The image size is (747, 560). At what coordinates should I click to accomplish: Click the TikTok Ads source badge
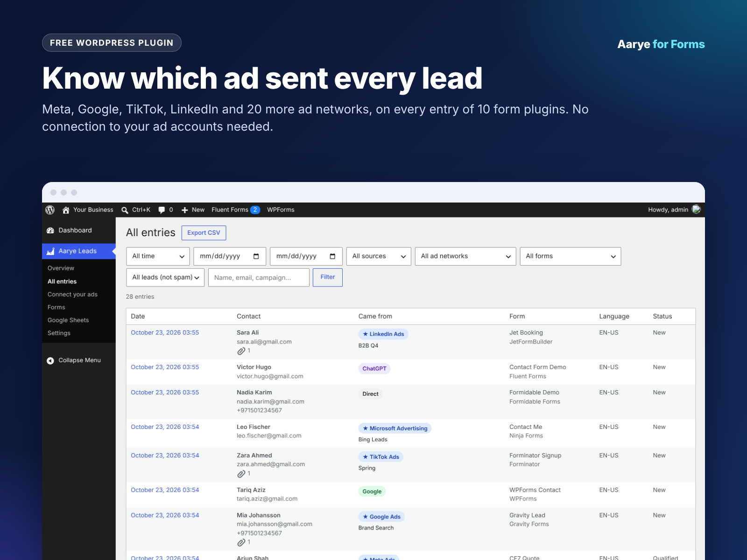point(381,457)
